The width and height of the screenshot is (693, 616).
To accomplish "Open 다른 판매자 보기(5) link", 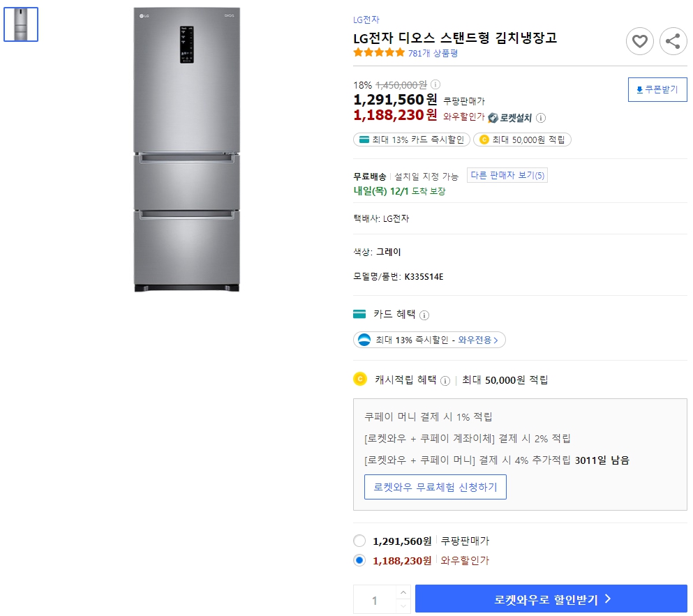I will pos(507,175).
